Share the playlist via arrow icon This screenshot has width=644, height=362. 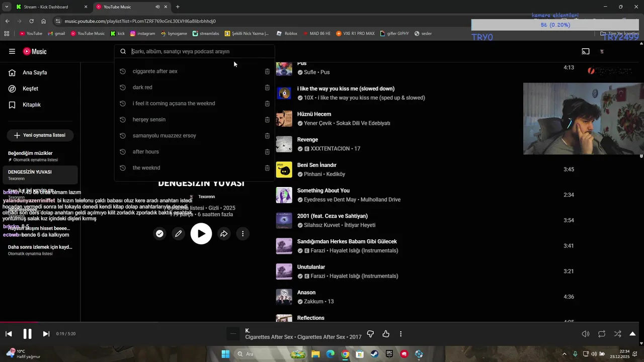(x=224, y=234)
